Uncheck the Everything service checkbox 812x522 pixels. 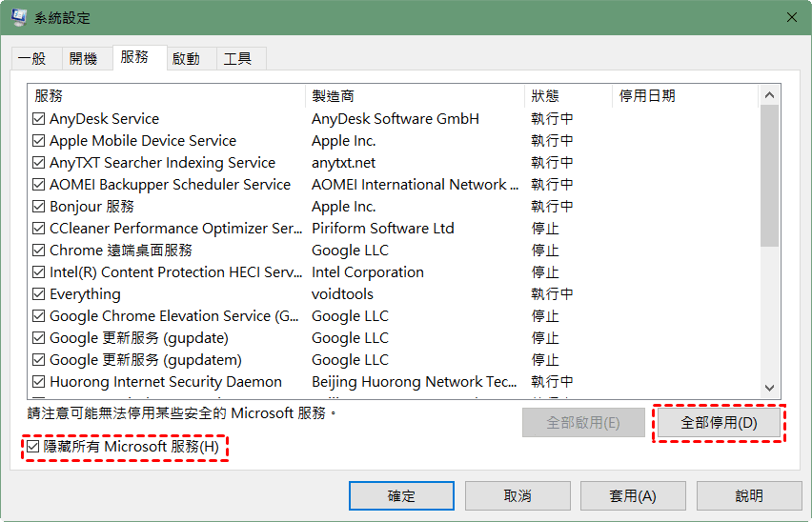[x=38, y=293]
